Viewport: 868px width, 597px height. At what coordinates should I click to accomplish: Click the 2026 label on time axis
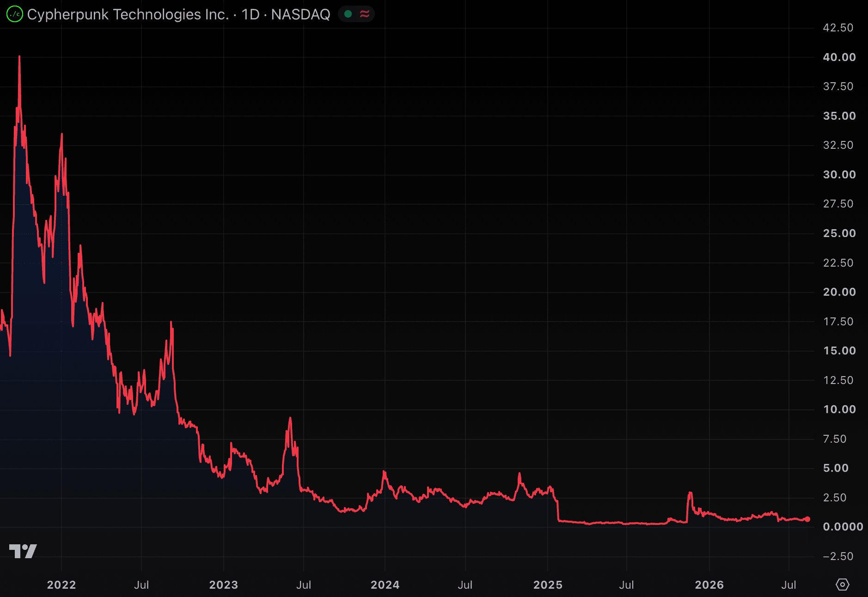pos(709,585)
